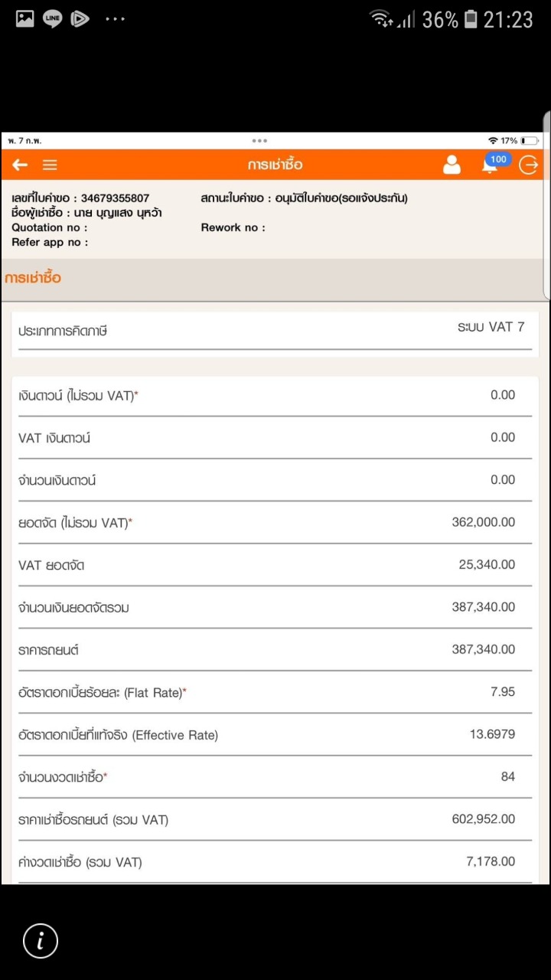Open the hamburger menu

pyautogui.click(x=50, y=165)
